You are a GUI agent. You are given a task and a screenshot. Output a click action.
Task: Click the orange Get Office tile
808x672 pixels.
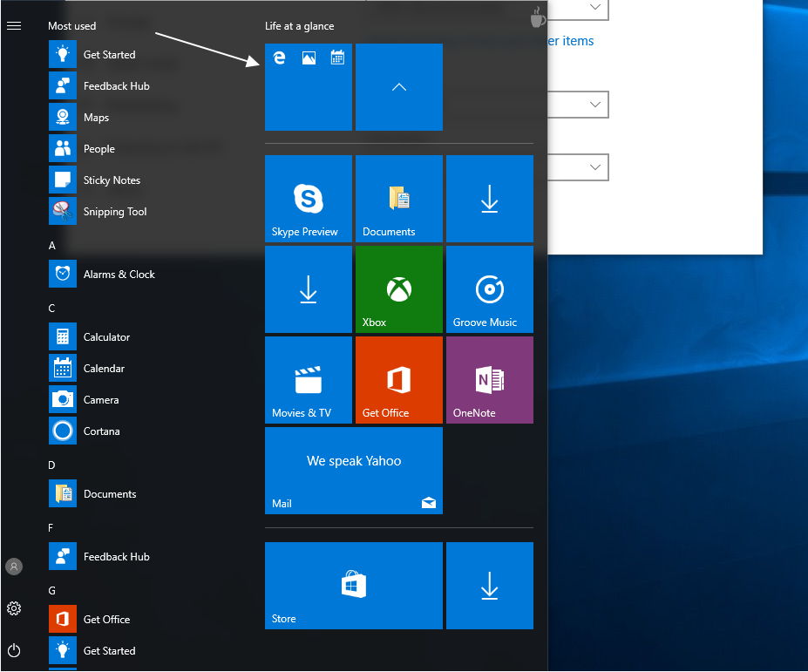coord(399,380)
